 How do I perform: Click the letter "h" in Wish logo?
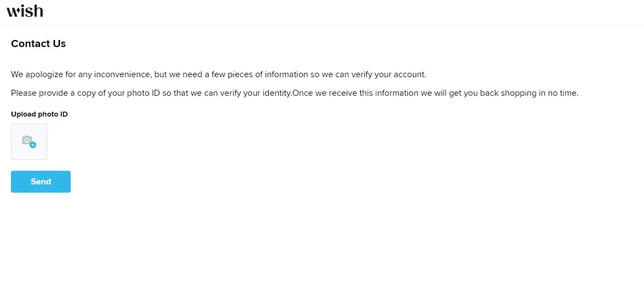point(38,11)
